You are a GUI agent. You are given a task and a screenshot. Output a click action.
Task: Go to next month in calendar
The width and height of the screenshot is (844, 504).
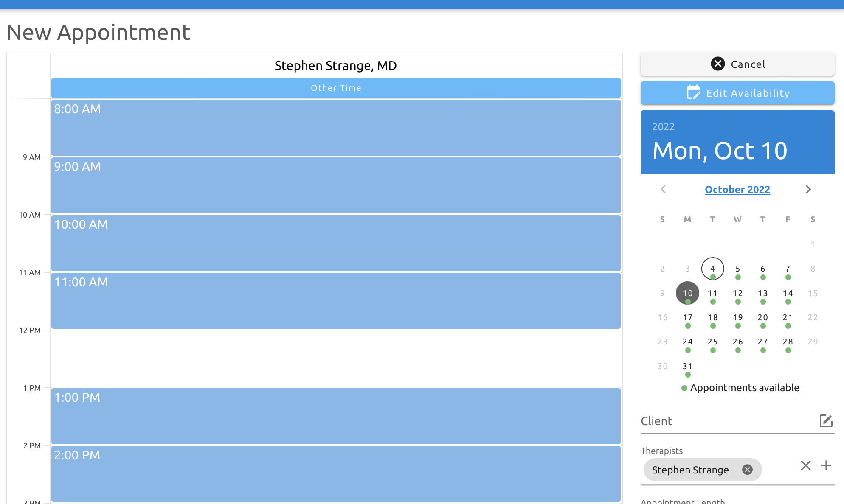[808, 189]
